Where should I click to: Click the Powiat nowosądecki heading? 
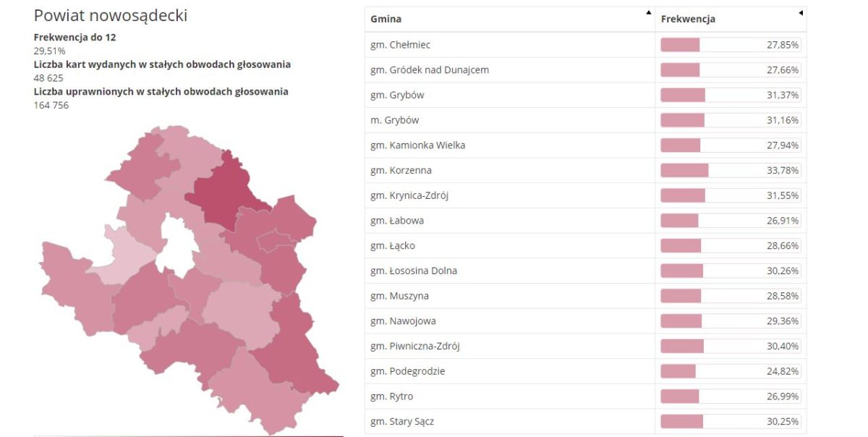pyautogui.click(x=111, y=16)
